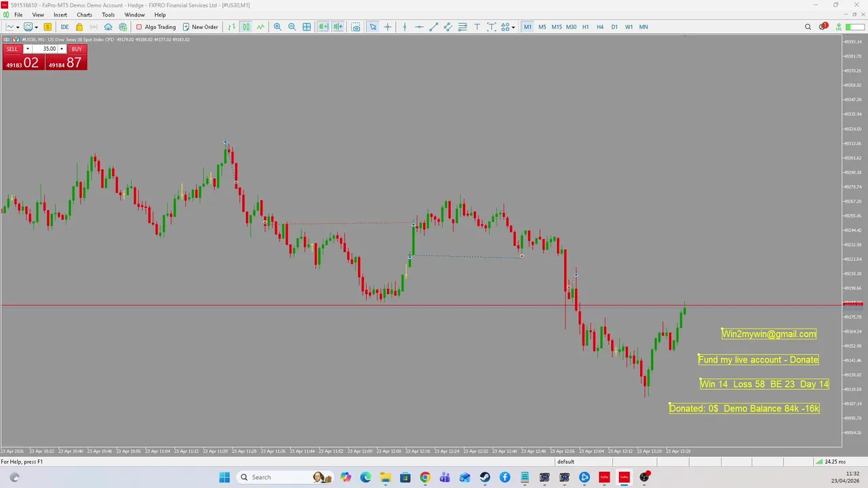Draw a horizontal line
Image resolution: width=868 pixels, height=488 pixels.
click(x=419, y=27)
